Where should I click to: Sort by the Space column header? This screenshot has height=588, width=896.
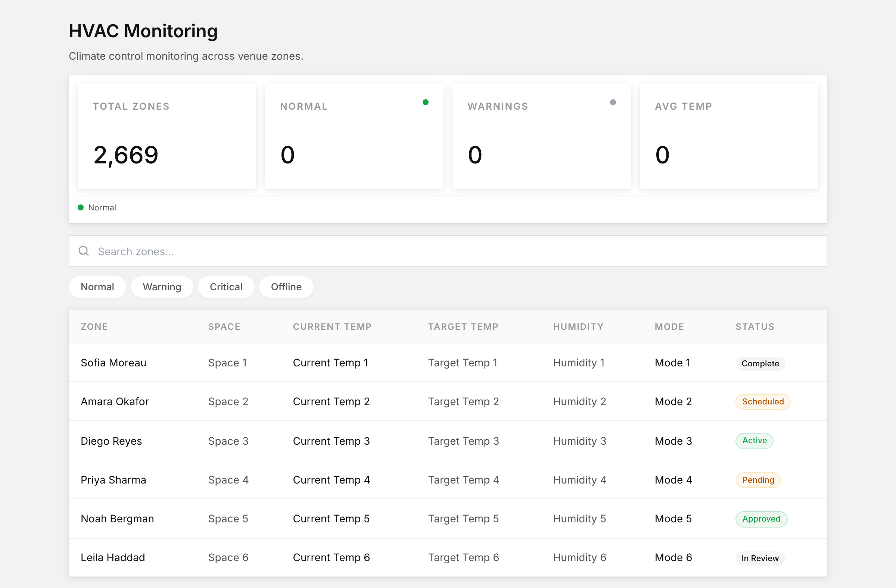[224, 326]
